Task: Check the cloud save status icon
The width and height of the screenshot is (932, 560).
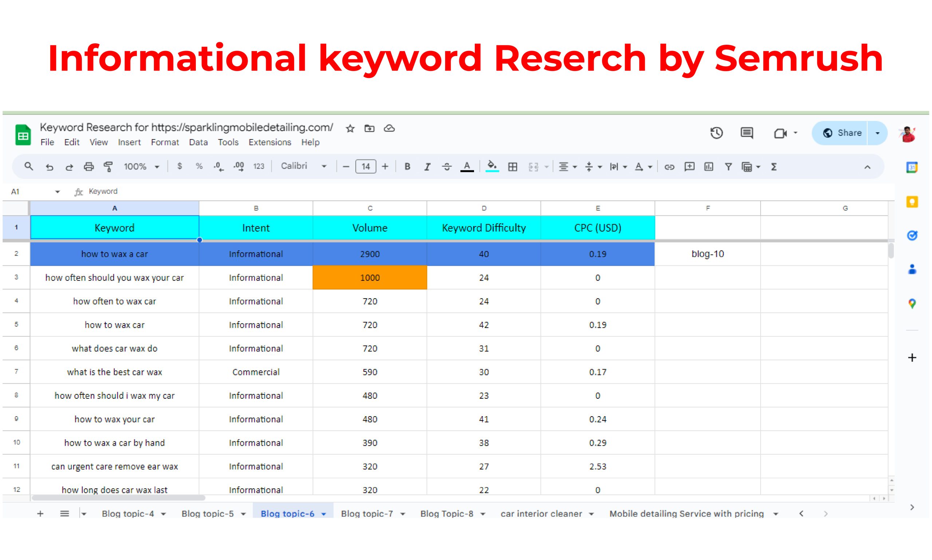Action: tap(390, 128)
